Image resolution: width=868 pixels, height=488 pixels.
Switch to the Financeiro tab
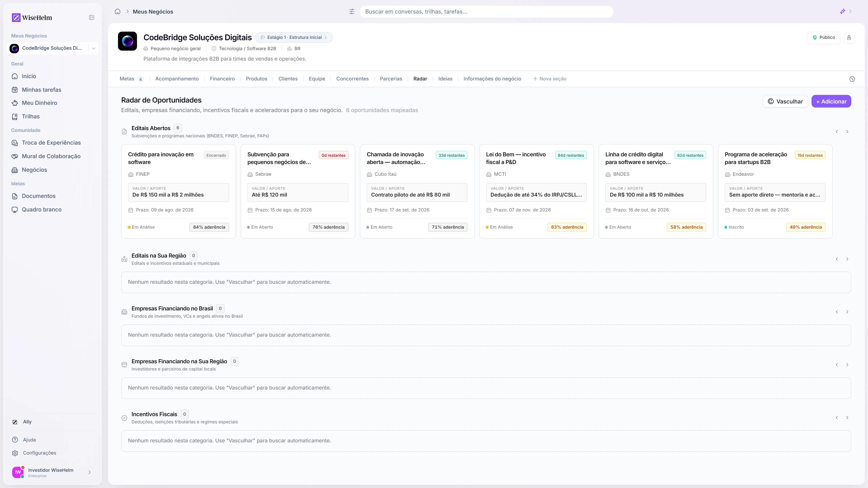point(222,79)
